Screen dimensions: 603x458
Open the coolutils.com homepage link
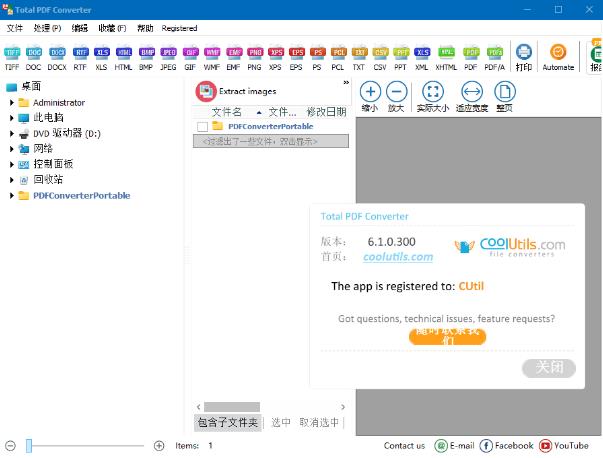[398, 257]
